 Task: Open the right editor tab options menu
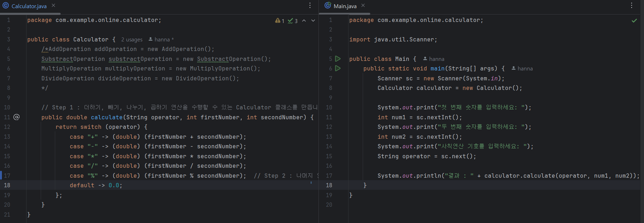pyautogui.click(x=632, y=6)
